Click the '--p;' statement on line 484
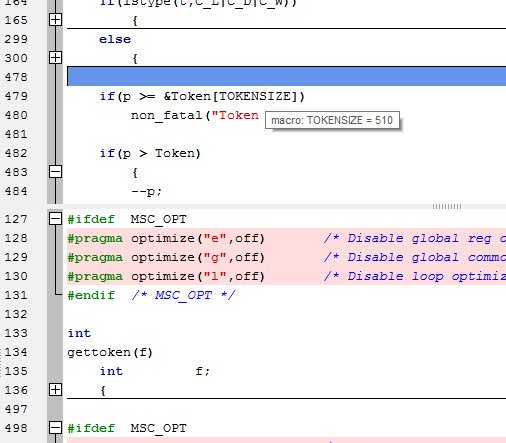Viewport: 506px width, 443px height. pos(147,191)
